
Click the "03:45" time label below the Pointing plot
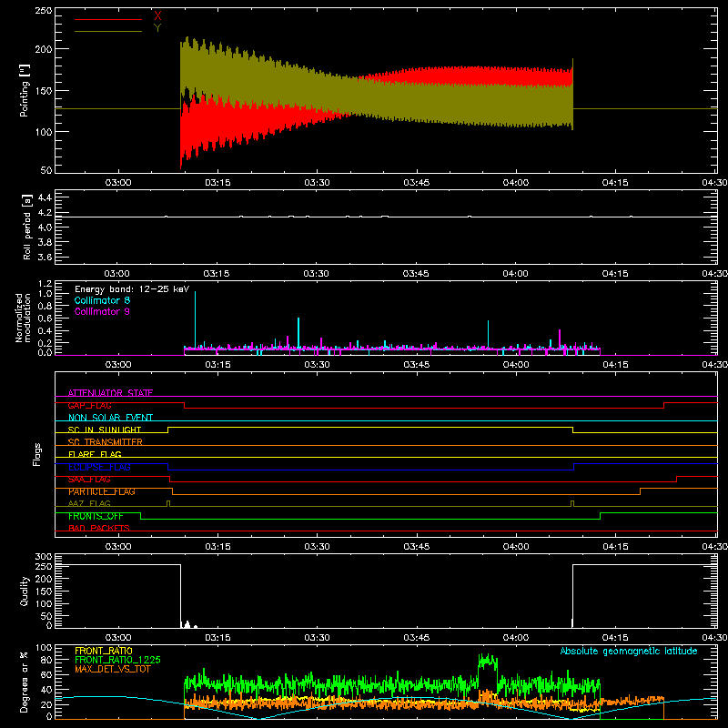pos(417,183)
